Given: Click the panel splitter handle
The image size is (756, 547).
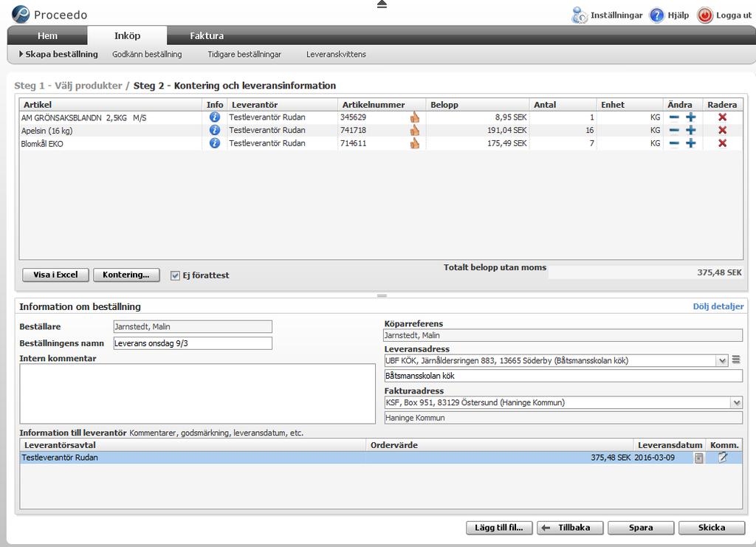Looking at the screenshot, I should click(382, 295).
